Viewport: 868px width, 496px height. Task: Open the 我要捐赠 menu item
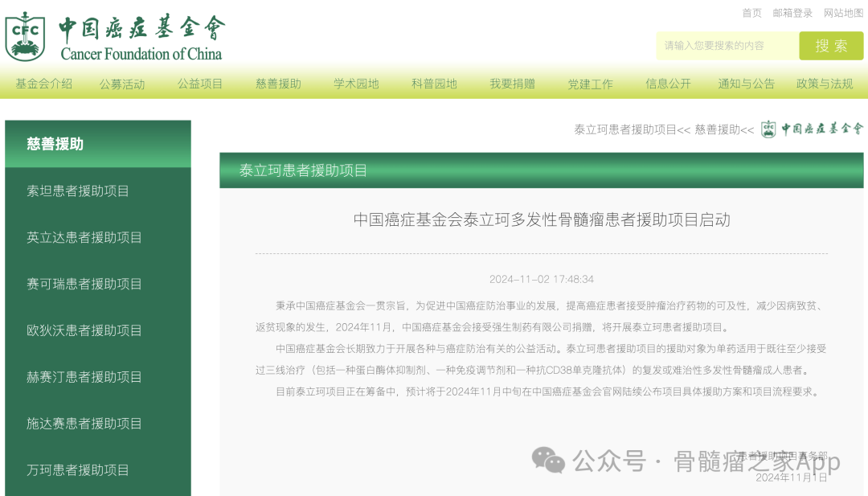[x=512, y=84]
